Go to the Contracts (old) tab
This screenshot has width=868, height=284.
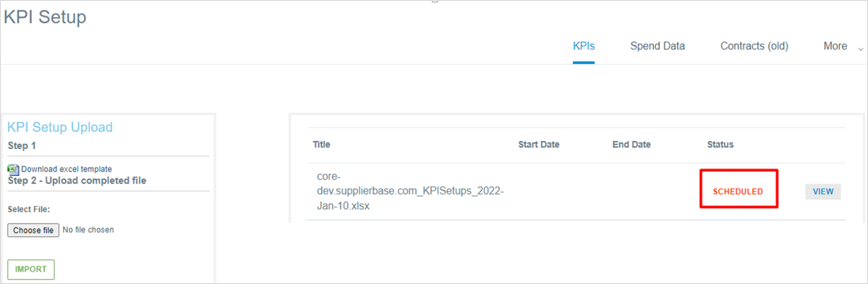click(x=754, y=46)
